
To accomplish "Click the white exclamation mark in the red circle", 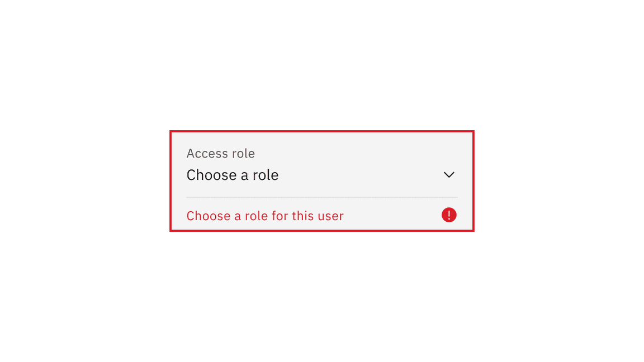I will click(x=449, y=215).
